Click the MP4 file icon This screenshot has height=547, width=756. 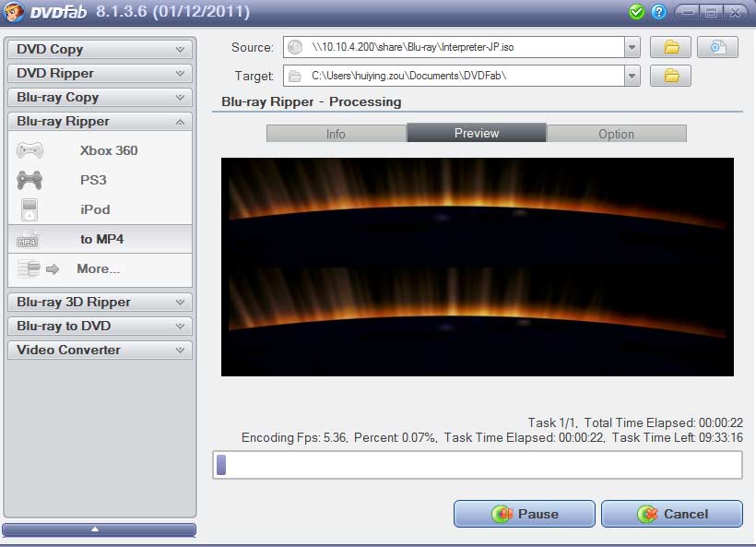(x=28, y=239)
